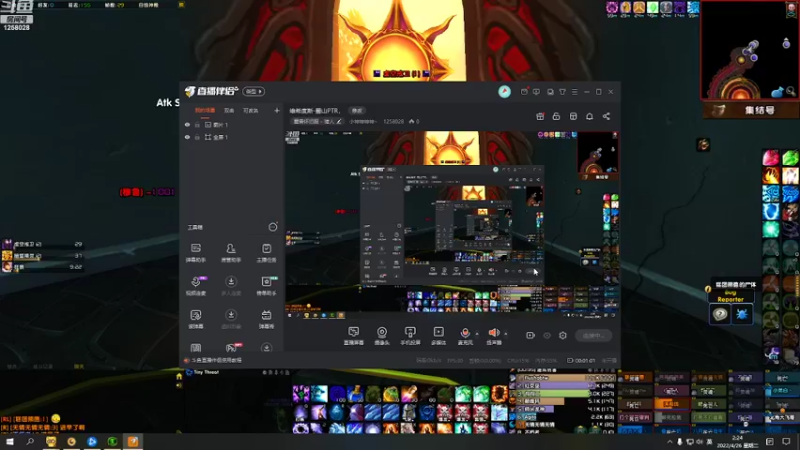Open the 榜单助手 ranking assistant tool
Viewport: 800px width, 450px height.
coord(266,286)
